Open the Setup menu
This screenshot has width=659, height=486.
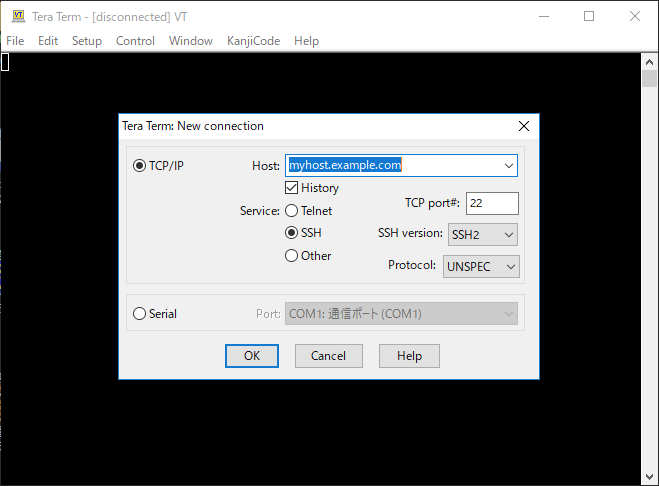click(87, 41)
